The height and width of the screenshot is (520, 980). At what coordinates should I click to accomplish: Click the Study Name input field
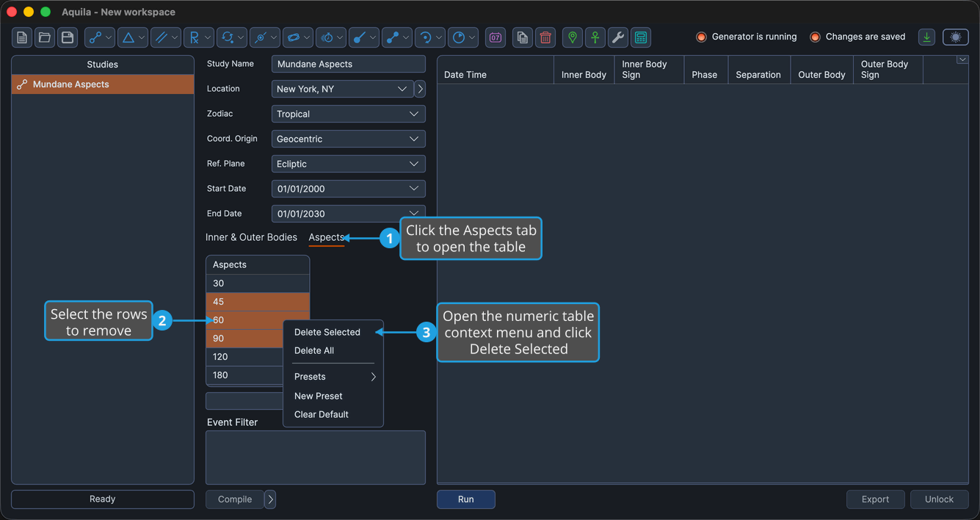click(x=349, y=64)
